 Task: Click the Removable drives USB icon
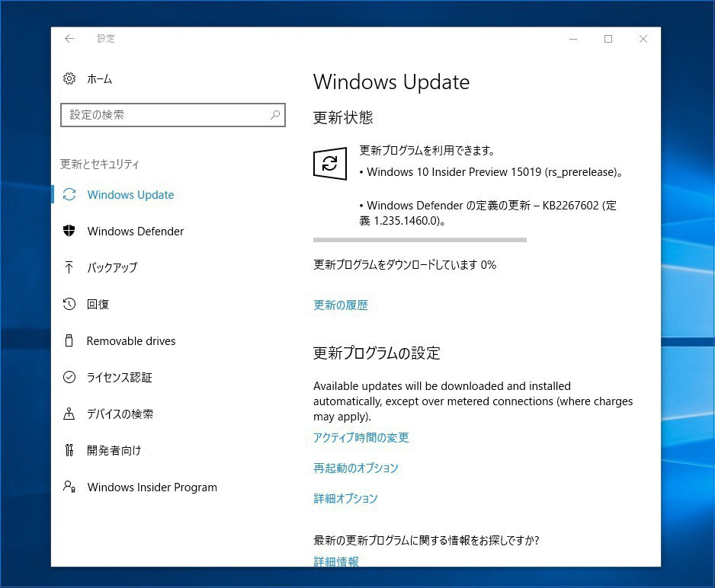69,340
